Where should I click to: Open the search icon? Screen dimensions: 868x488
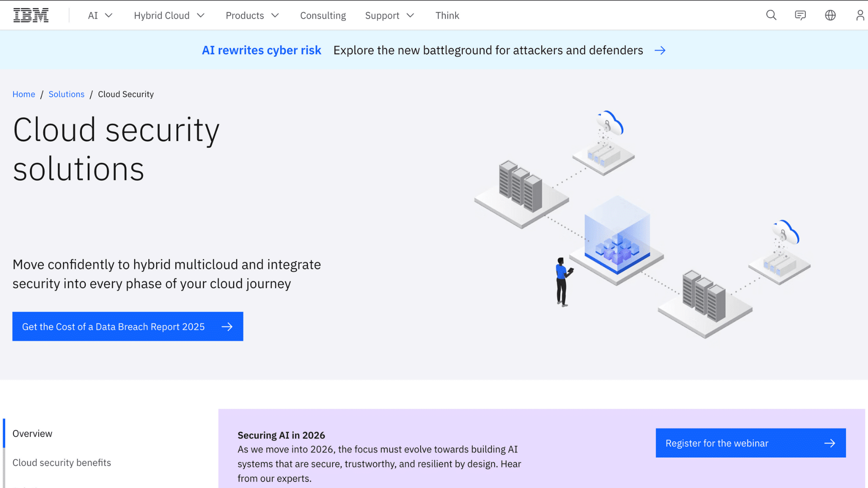point(771,15)
